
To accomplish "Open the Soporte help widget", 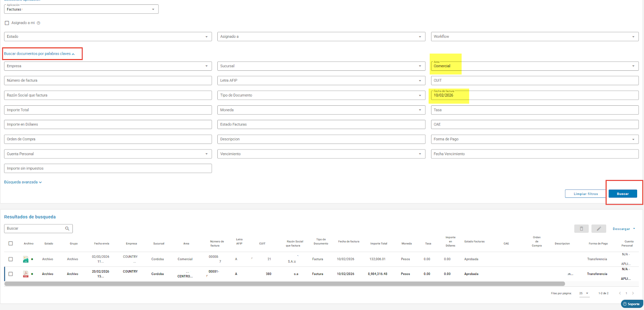I will coord(631,304).
